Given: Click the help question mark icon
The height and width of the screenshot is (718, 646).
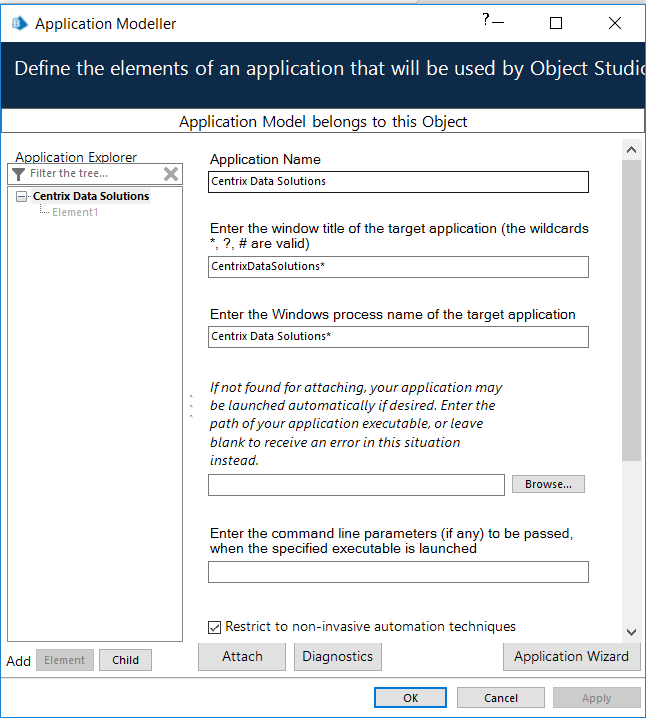Looking at the screenshot, I should (x=485, y=19).
